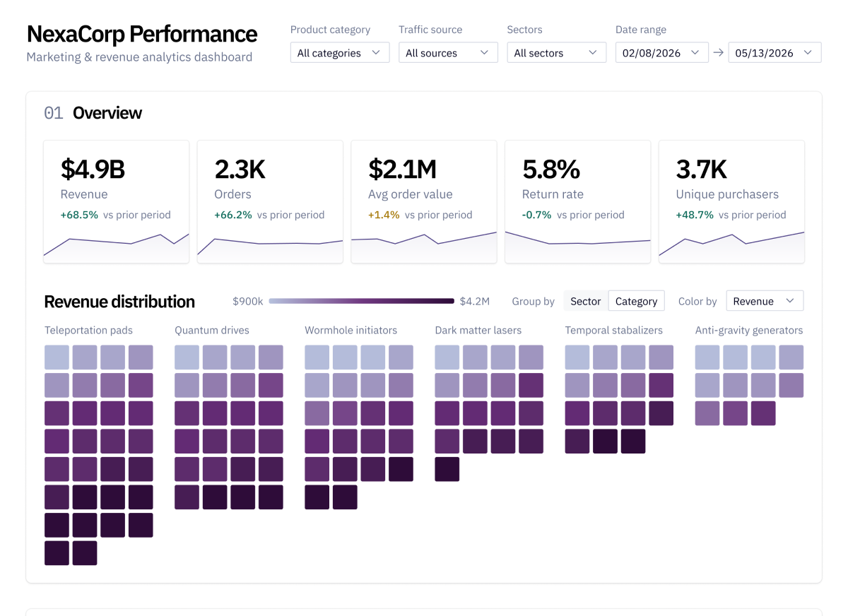This screenshot has height=616, width=848.
Task: Click the first tile under Quantum drives
Action: 187,357
